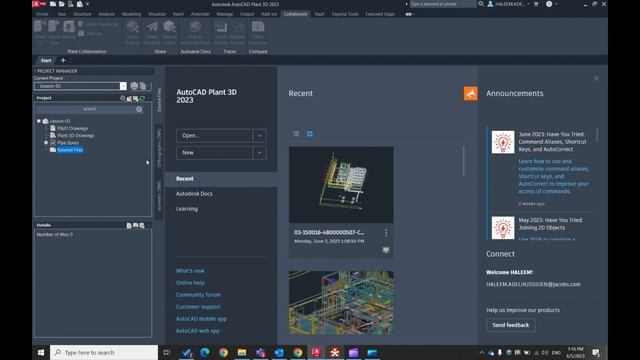Open the second recent drawing thumbnail
Screen dimensions: 640x360
[341, 303]
